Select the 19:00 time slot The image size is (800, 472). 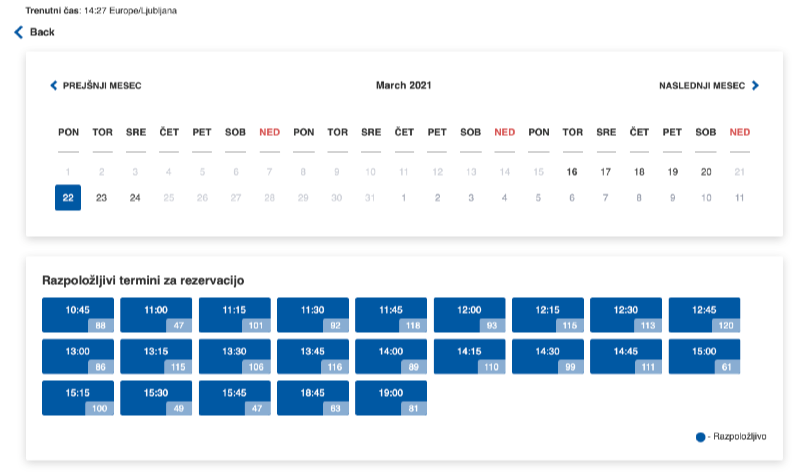391,398
